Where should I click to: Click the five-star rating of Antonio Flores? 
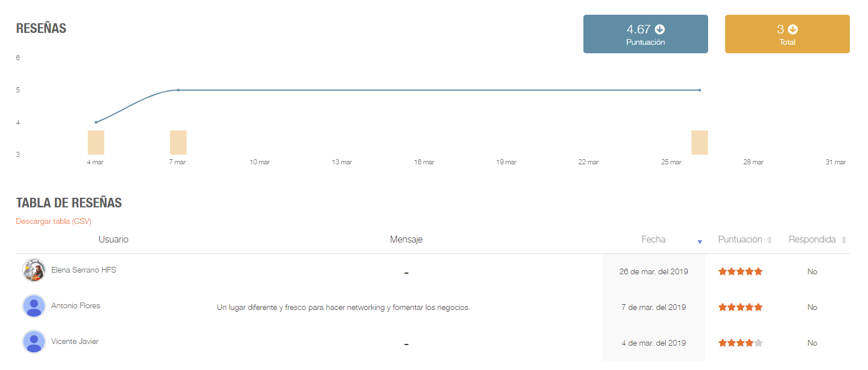pyautogui.click(x=740, y=307)
